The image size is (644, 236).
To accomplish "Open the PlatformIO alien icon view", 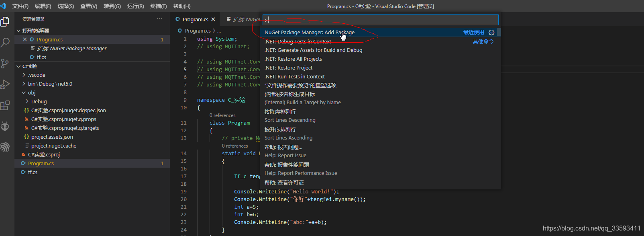I will click(x=5, y=126).
